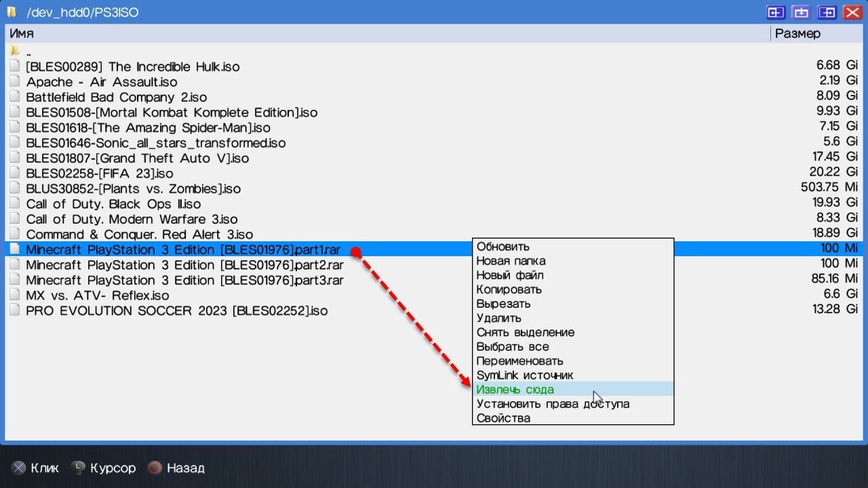Select file name Apache - Air Assault.iso

click(x=102, y=81)
